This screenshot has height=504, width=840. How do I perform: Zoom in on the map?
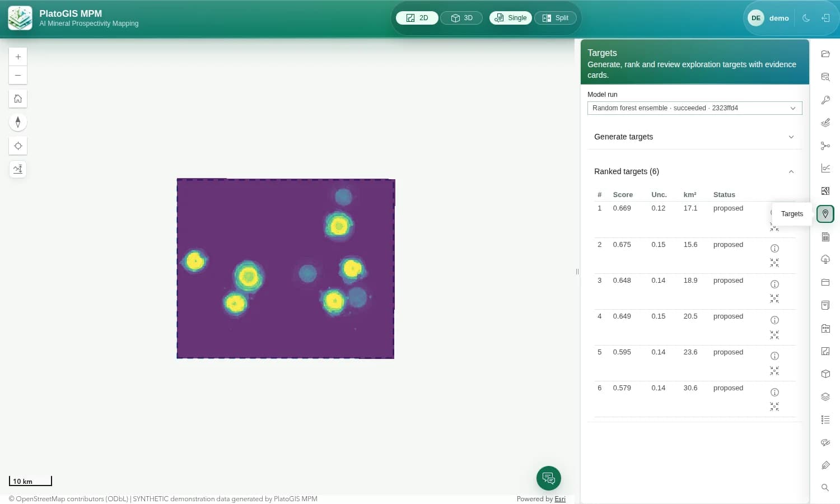pos(18,57)
